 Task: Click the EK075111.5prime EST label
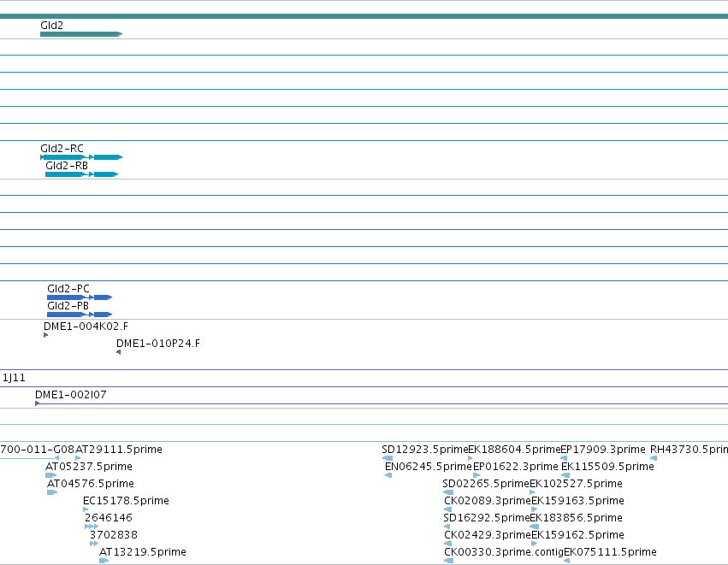(x=610, y=552)
